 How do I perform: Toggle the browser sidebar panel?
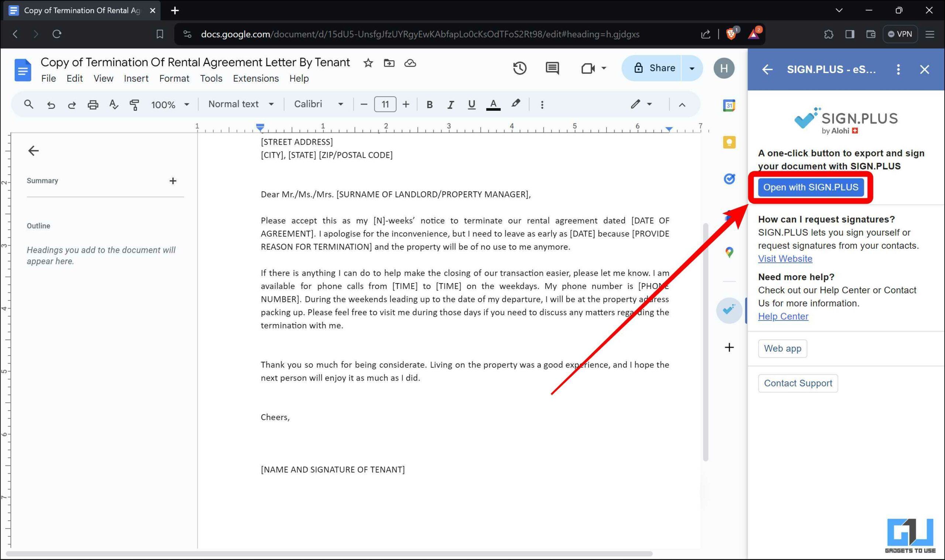(x=849, y=34)
